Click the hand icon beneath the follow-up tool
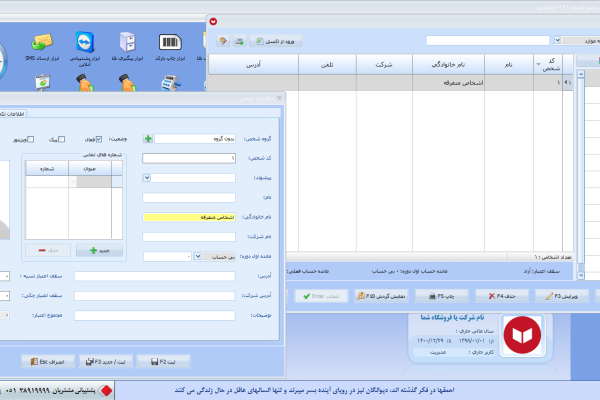600x400 pixels. pyautogui.click(x=127, y=83)
